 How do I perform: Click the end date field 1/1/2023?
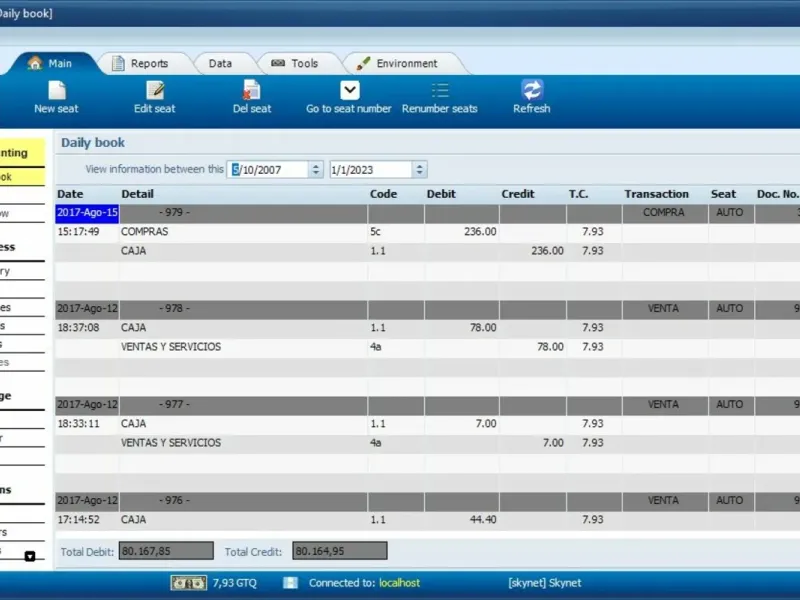point(371,170)
